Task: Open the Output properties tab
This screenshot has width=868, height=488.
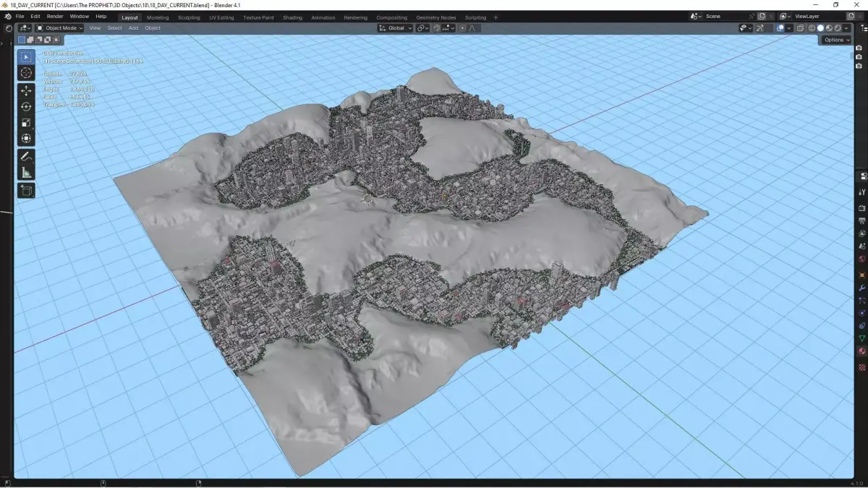Action: [862, 221]
